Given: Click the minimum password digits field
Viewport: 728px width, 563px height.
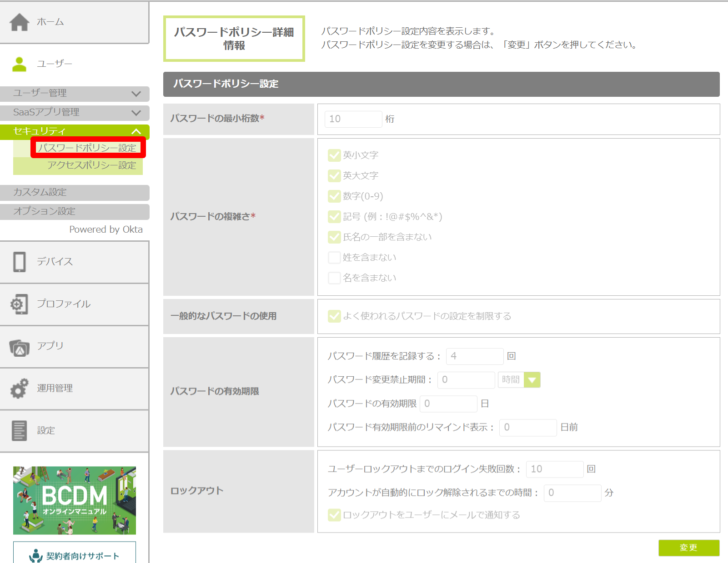Looking at the screenshot, I should [x=353, y=119].
